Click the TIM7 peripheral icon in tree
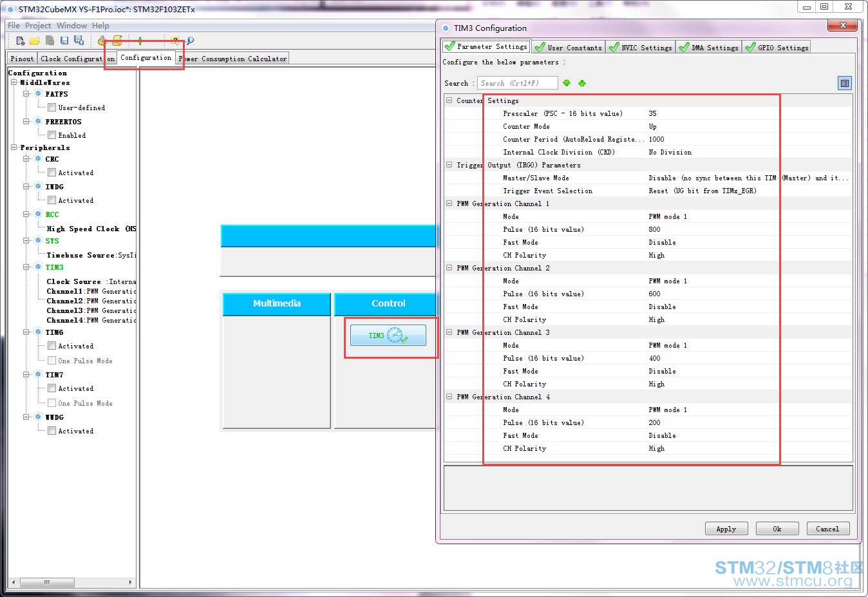The image size is (868, 597). point(38,375)
